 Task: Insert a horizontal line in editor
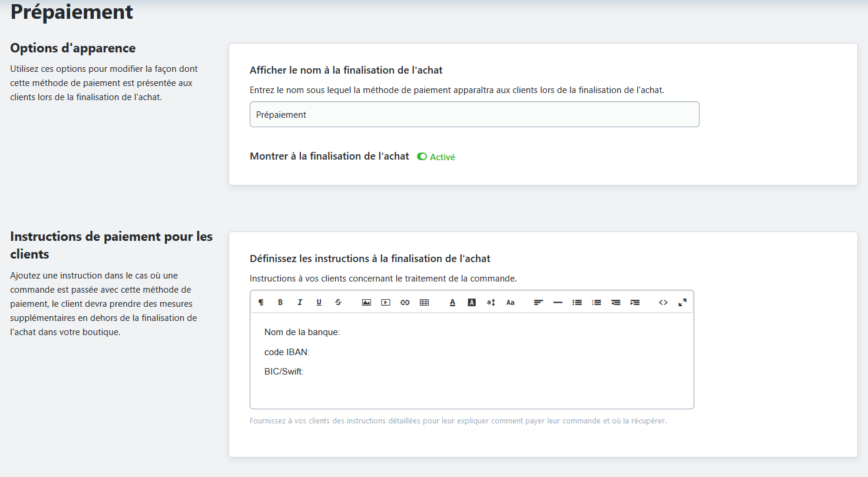(x=558, y=302)
